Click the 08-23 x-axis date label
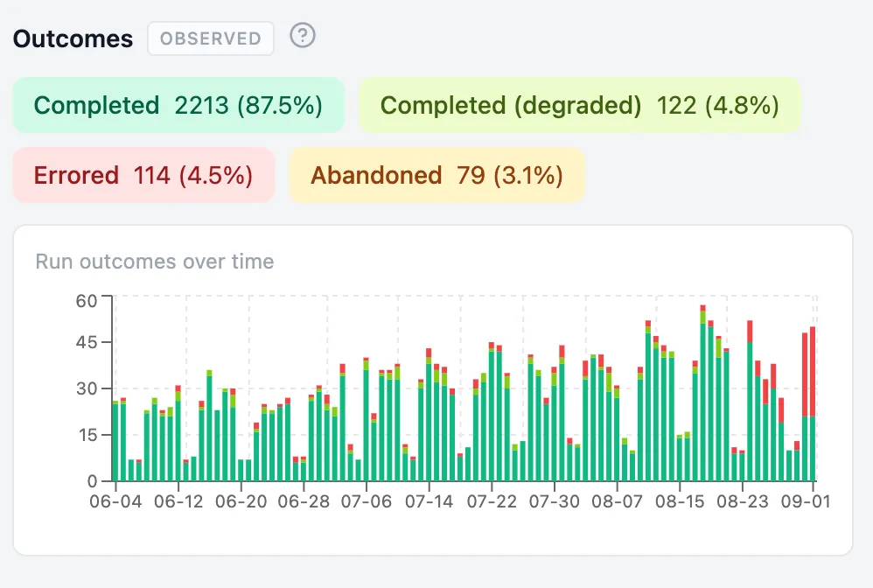 (x=743, y=501)
